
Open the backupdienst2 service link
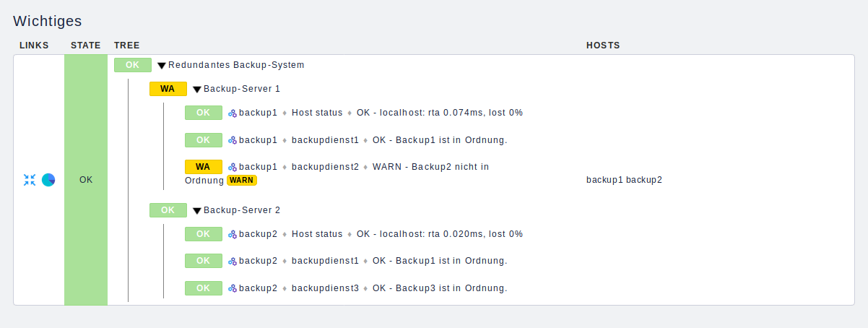click(325, 167)
